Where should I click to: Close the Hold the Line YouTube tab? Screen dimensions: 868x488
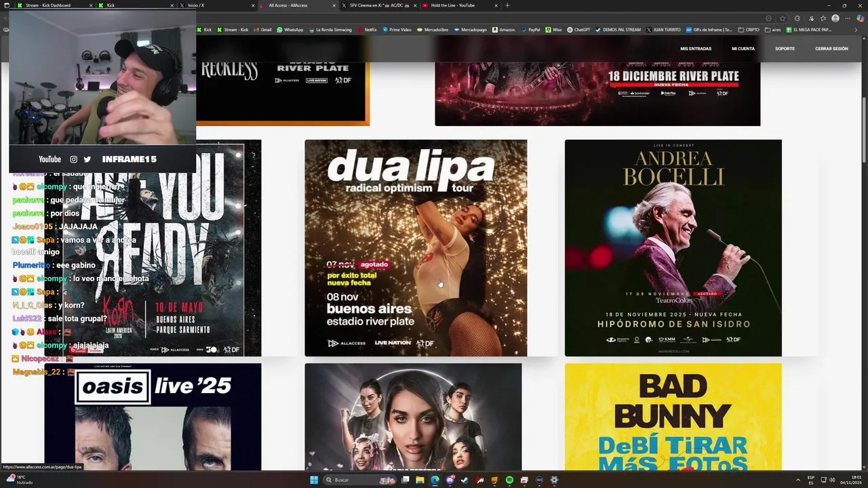[496, 5]
